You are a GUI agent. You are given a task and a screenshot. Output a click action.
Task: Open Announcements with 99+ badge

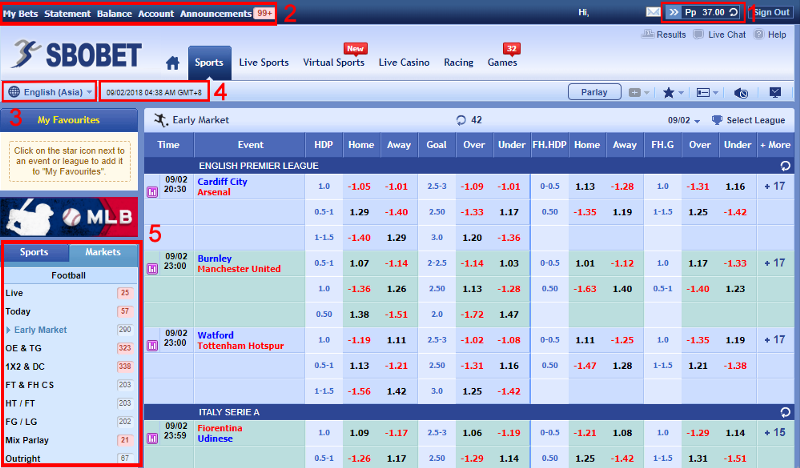[227, 14]
